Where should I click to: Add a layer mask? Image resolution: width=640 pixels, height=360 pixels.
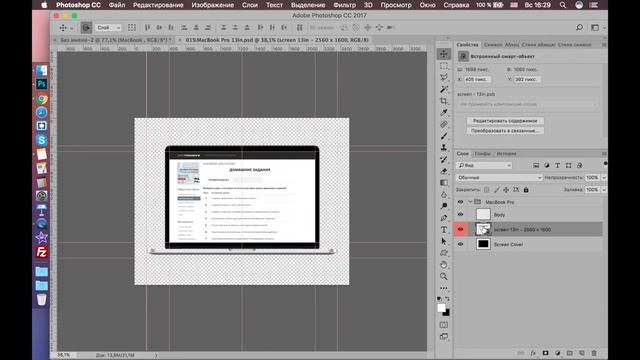pos(545,353)
